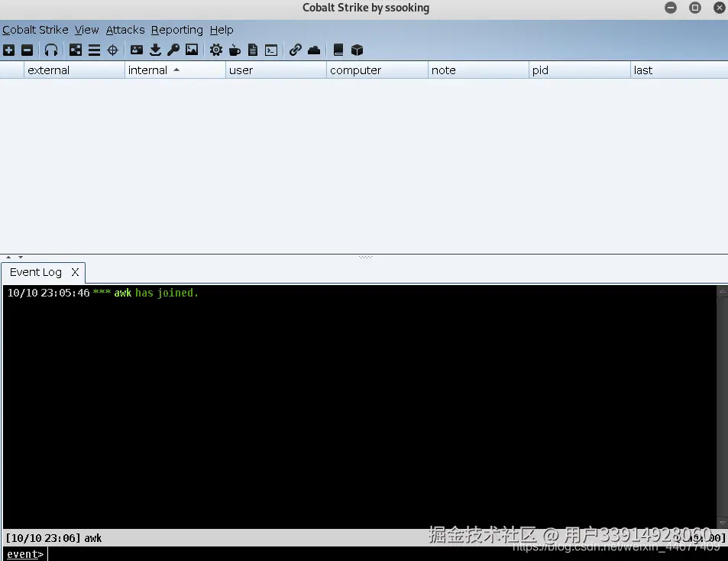Click the 'awk has joined.' log line
This screenshot has width=728, height=561.
pos(156,293)
